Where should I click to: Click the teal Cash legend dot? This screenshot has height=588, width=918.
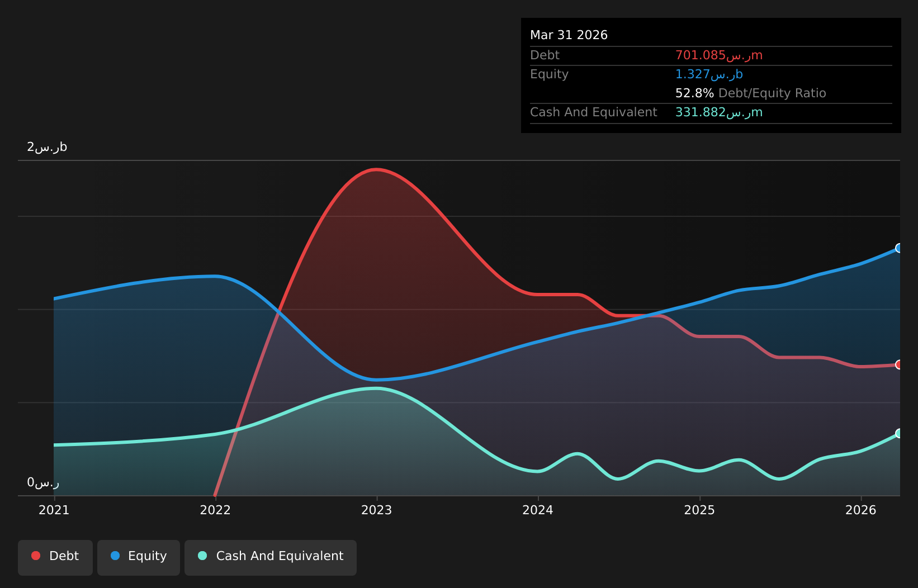202,556
